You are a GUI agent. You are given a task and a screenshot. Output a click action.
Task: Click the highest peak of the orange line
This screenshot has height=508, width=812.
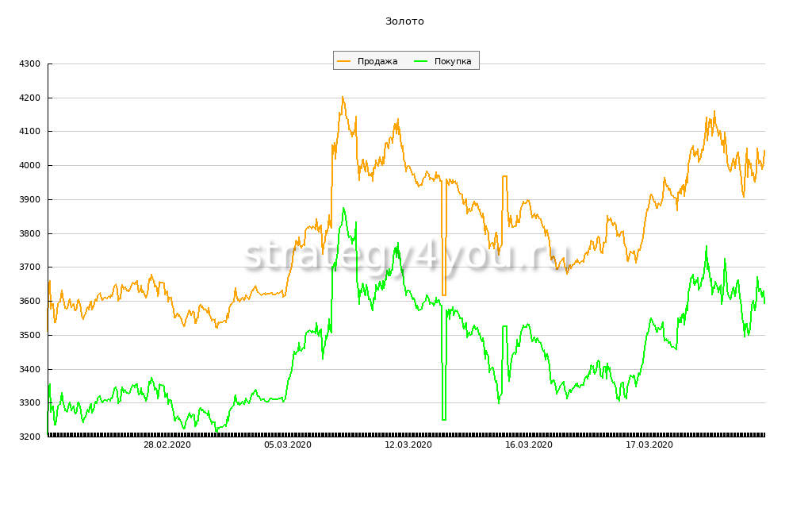[343, 98]
